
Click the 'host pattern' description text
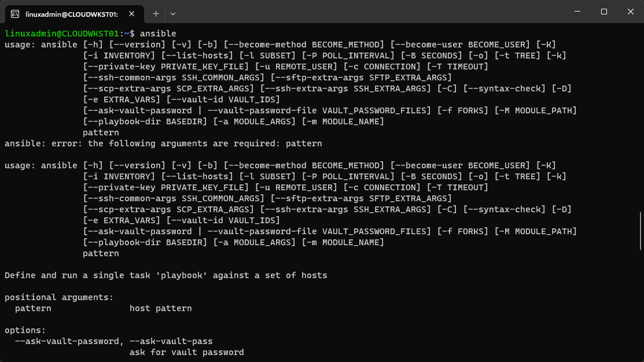pos(160,308)
